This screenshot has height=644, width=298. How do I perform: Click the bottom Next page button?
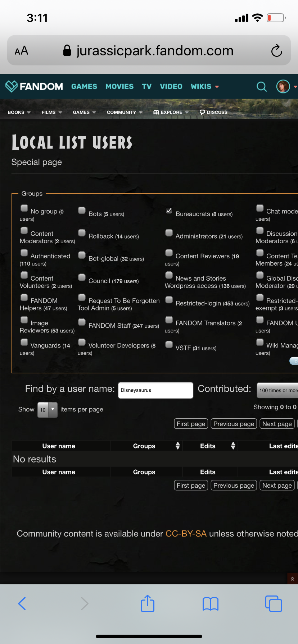(277, 486)
